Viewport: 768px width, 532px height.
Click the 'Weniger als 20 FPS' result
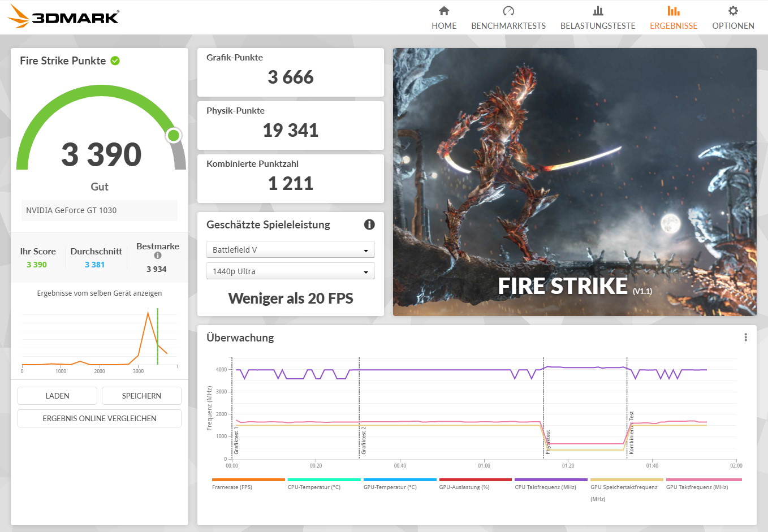(x=291, y=299)
